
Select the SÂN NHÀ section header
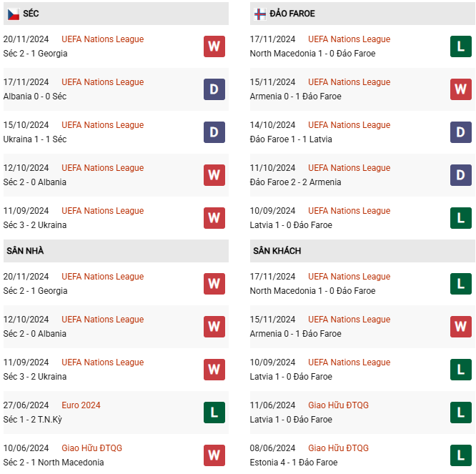pos(25,251)
